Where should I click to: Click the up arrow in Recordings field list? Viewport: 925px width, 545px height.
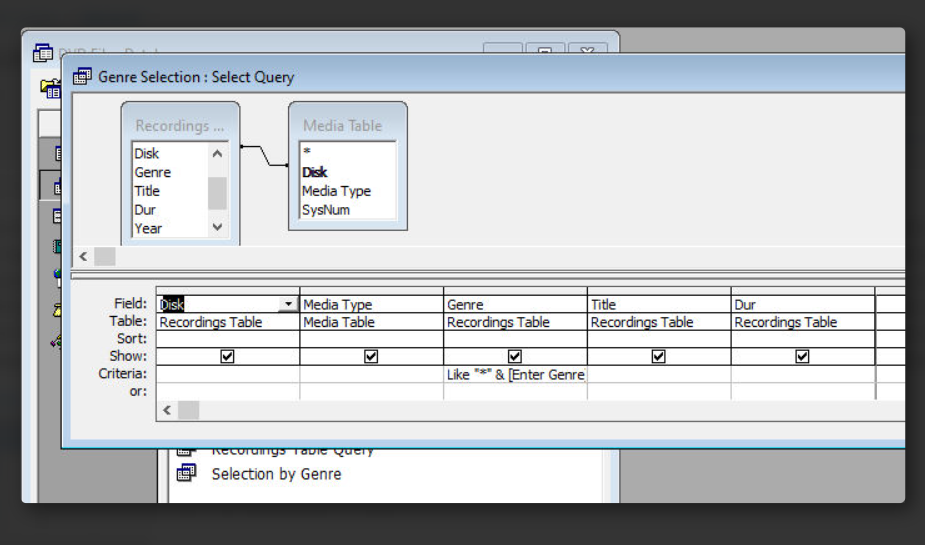pyautogui.click(x=217, y=154)
